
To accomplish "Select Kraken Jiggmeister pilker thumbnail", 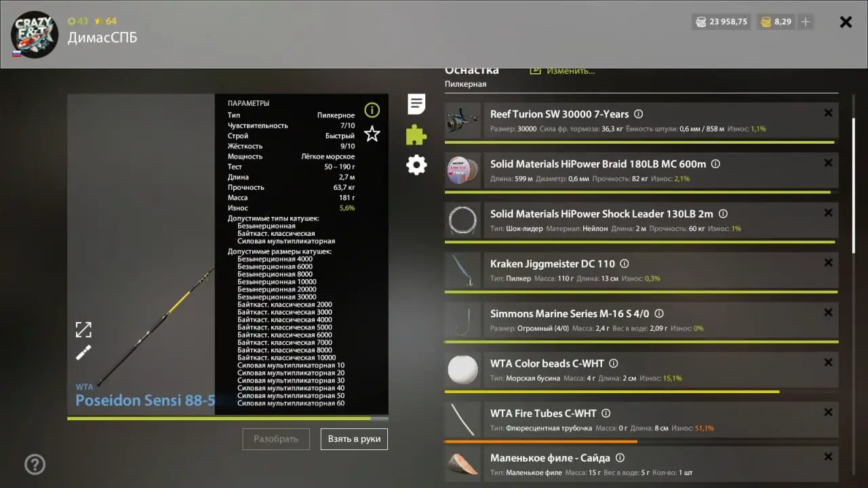I will pyautogui.click(x=463, y=270).
